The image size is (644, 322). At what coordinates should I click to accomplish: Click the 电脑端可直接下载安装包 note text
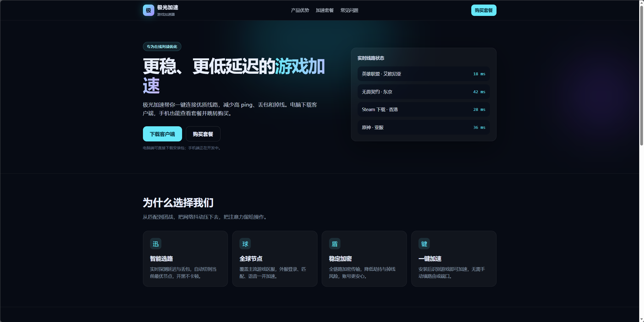(182, 148)
